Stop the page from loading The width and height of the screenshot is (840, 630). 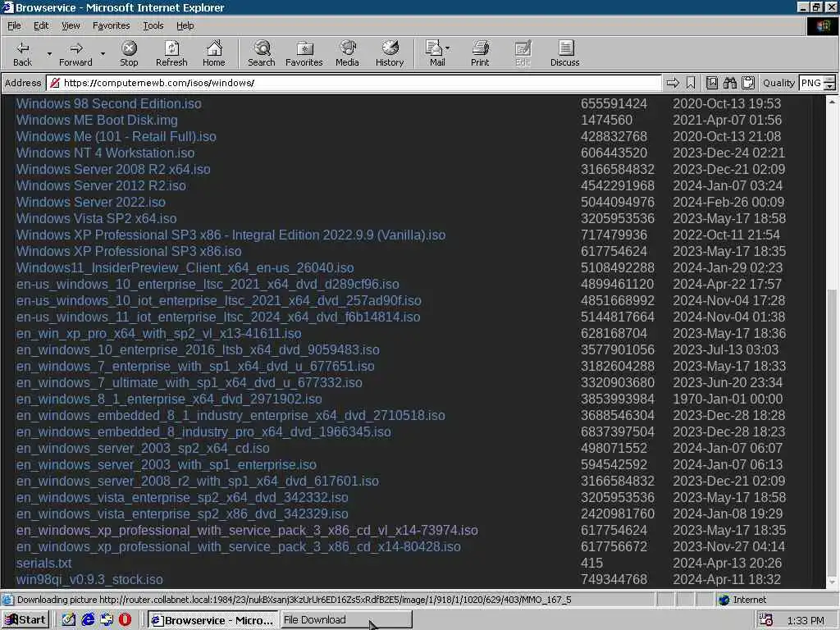[129, 53]
